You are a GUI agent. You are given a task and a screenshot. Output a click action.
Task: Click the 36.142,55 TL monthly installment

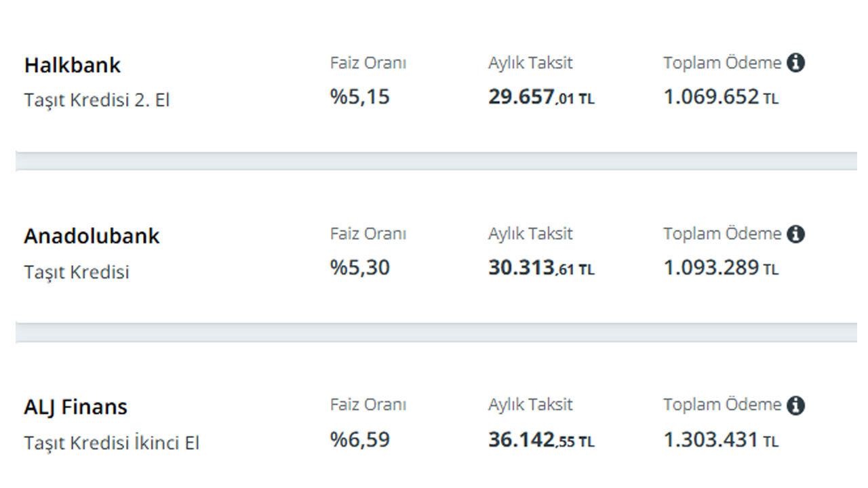tap(541, 440)
